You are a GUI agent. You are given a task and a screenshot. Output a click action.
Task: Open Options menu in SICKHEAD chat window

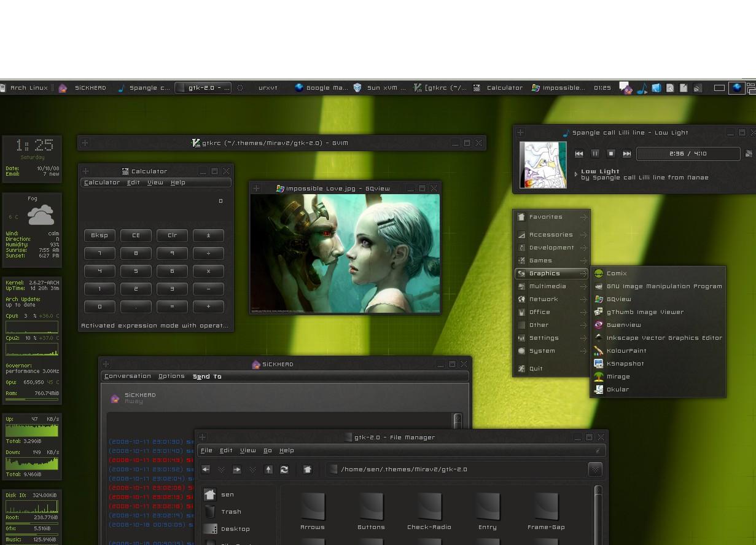171,376
